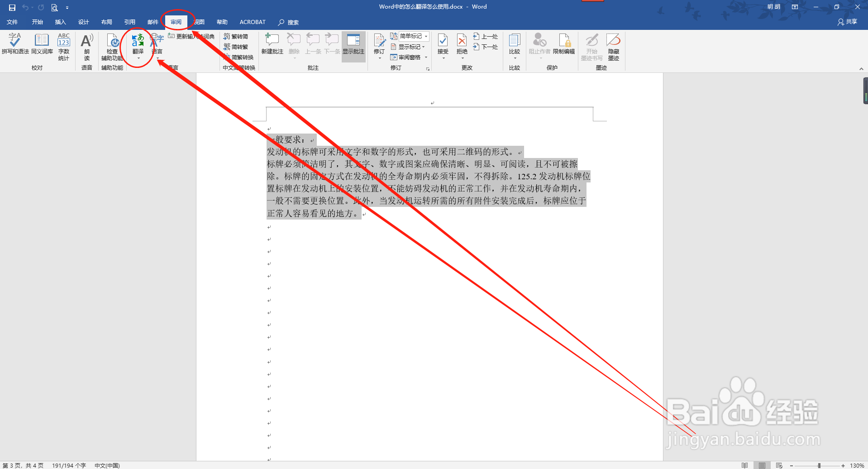Open 限制编辑 restrict editing

pos(564,44)
